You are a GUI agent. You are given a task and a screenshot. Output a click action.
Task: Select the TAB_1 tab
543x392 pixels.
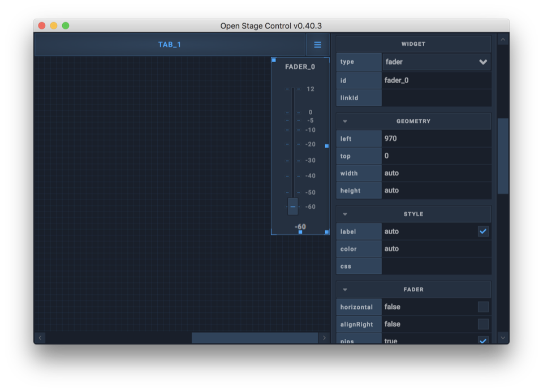click(170, 45)
